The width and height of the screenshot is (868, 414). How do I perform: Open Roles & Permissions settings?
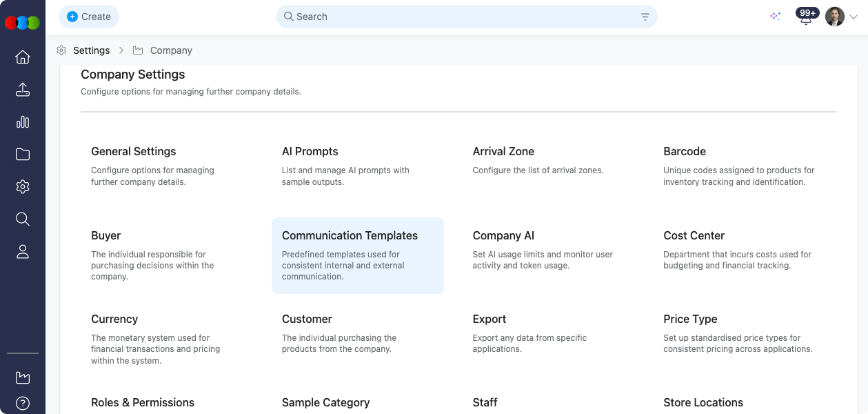coord(143,402)
